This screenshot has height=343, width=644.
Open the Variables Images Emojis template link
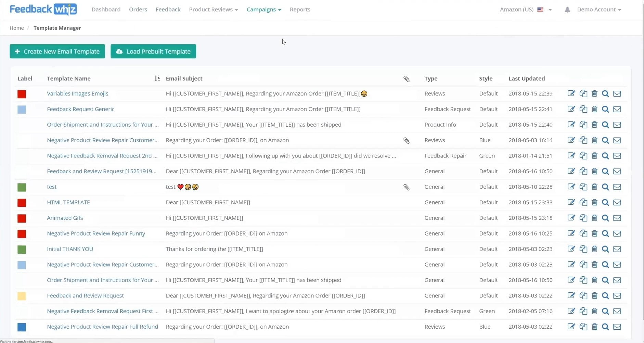tap(77, 93)
